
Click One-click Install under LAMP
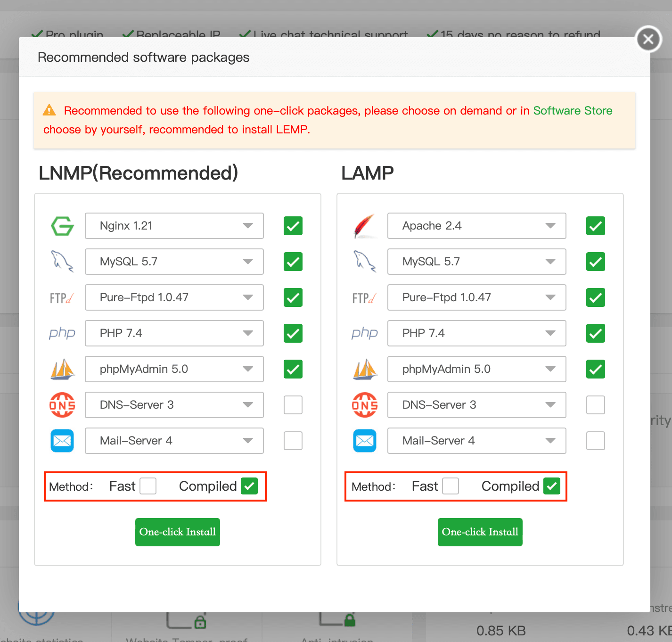pos(480,532)
